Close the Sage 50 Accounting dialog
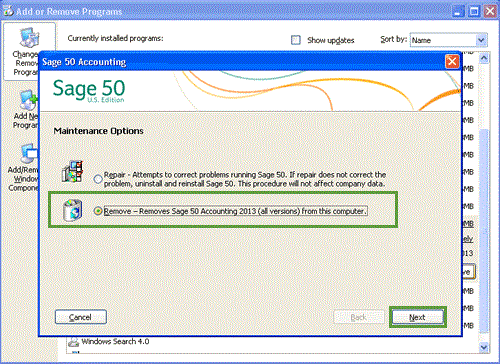The image size is (500, 364). (x=452, y=61)
